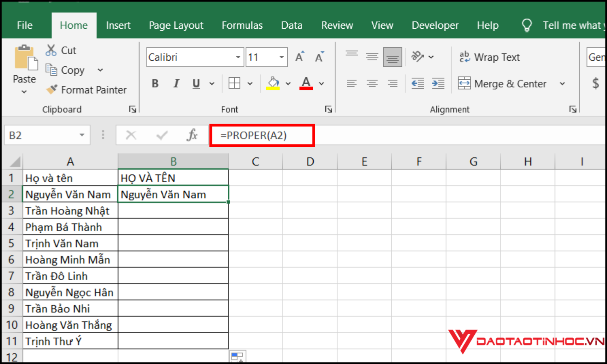Toggle Wrap Text on selected cell

[489, 57]
